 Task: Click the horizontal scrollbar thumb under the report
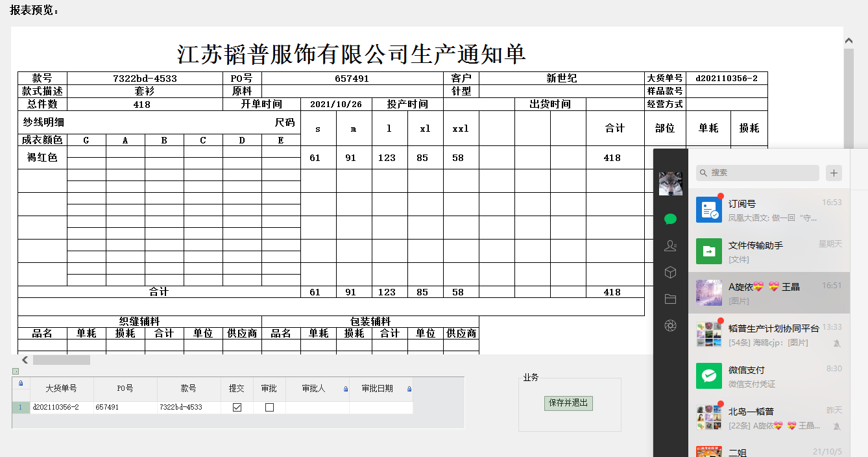[x=62, y=360]
